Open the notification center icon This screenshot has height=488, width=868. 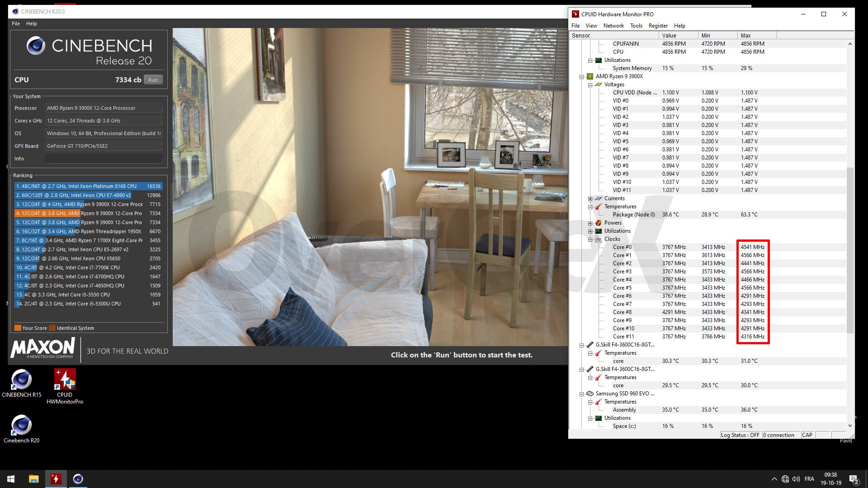(x=854, y=479)
